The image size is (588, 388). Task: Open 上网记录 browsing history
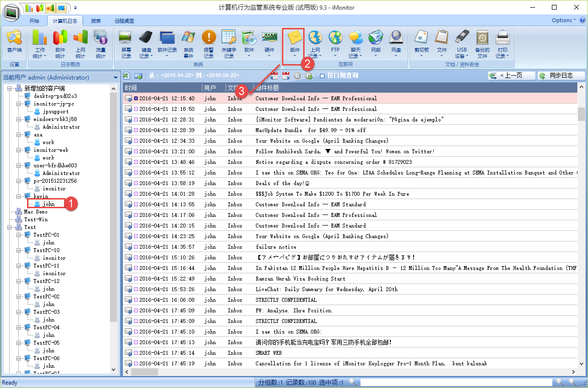tap(315, 44)
